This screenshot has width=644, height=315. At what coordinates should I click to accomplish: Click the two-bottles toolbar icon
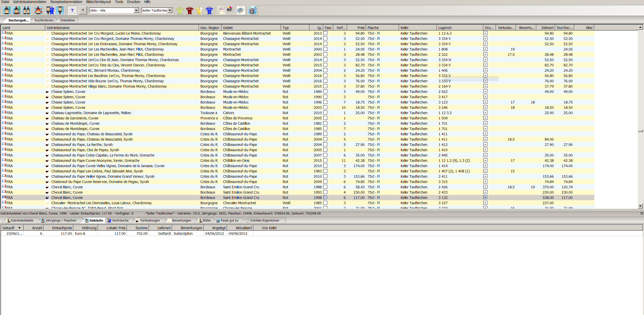pos(26,10)
